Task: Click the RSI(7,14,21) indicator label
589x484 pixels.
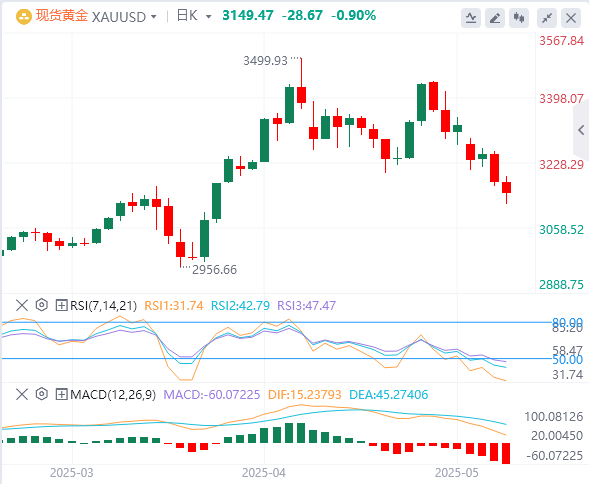Action: [103, 306]
